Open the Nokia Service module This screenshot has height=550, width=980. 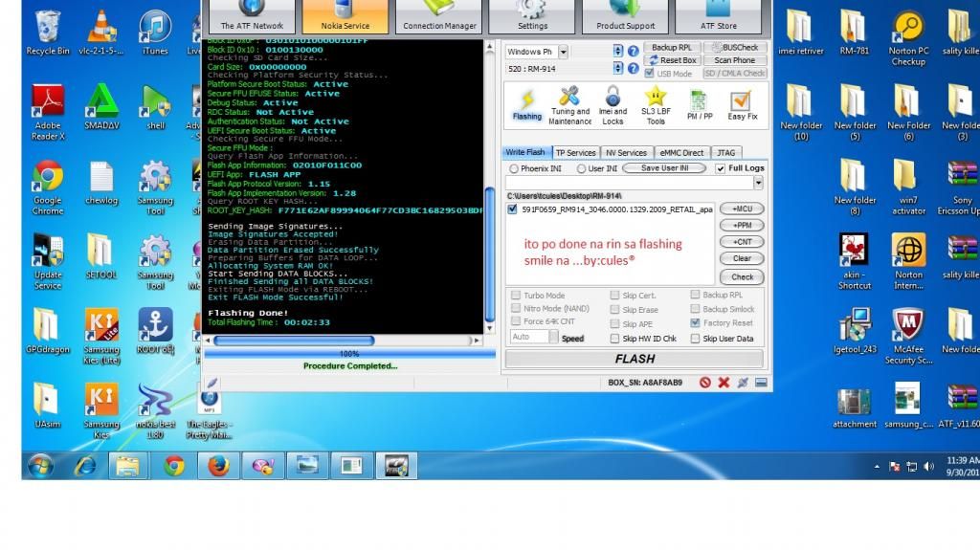[x=343, y=17]
